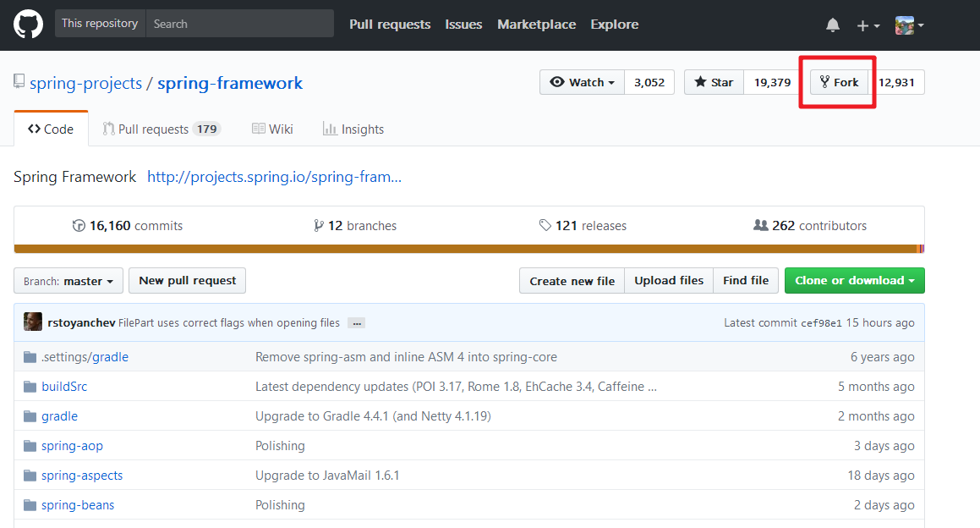This screenshot has width=980, height=528.
Task: Open Marketplace in top navigation
Action: [x=536, y=25]
